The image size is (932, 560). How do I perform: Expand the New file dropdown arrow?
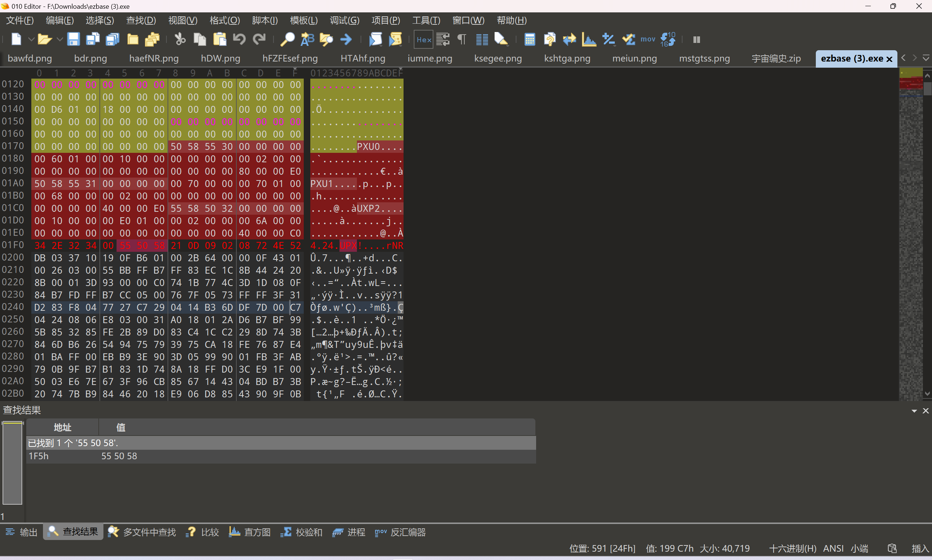pos(31,39)
